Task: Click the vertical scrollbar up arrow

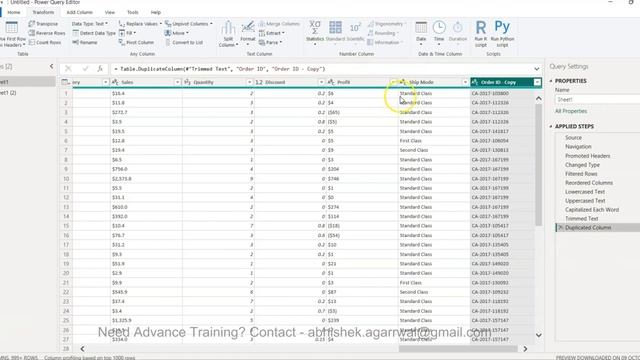Action: click(538, 98)
